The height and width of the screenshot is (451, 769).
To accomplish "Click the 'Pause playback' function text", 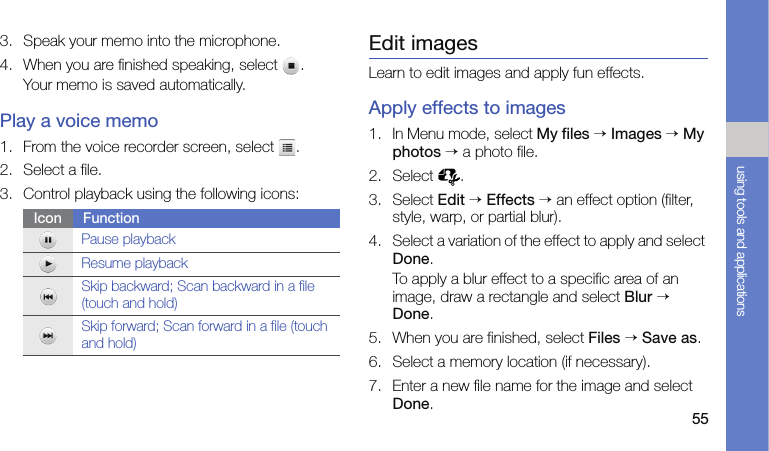I will tap(128, 240).
